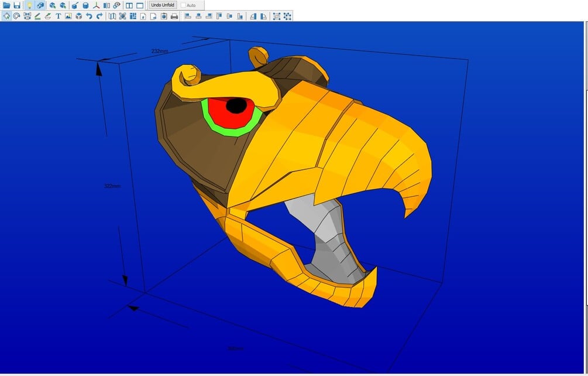Image resolution: width=588 pixels, height=376 pixels.
Task: Click the 3D box model icon
Action: pos(79,16)
